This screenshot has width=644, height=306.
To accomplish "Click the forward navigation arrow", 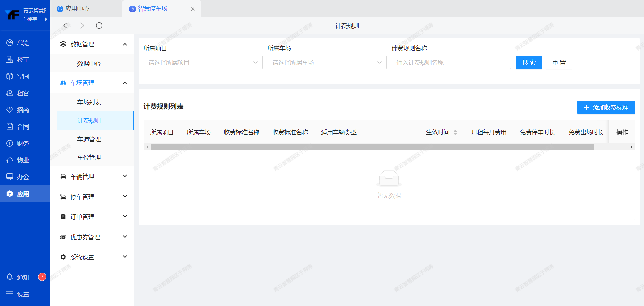I will [x=82, y=25].
